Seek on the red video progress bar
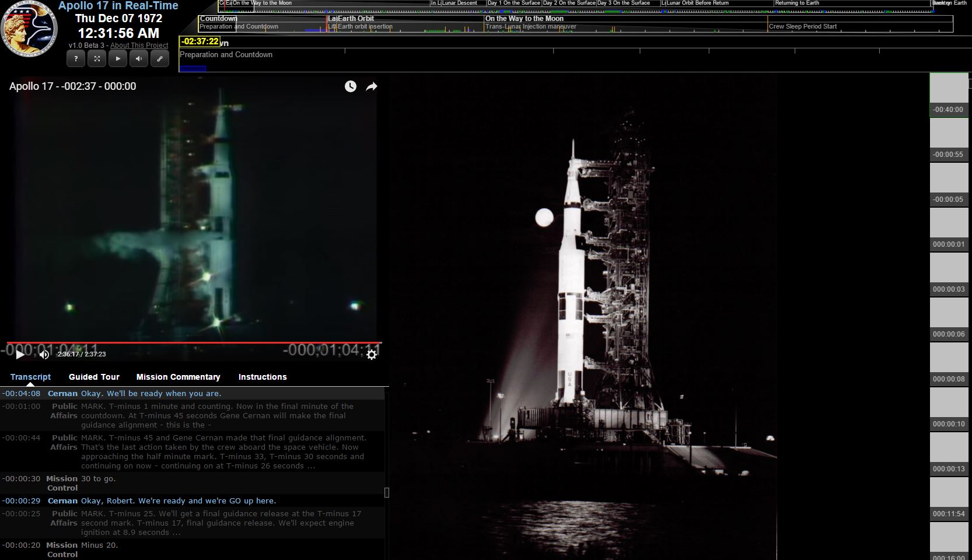 coord(194,342)
